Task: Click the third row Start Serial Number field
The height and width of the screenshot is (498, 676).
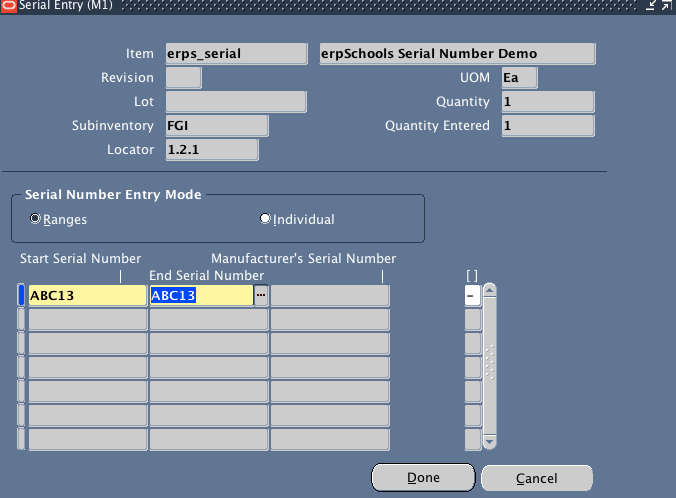Action: pos(88,344)
